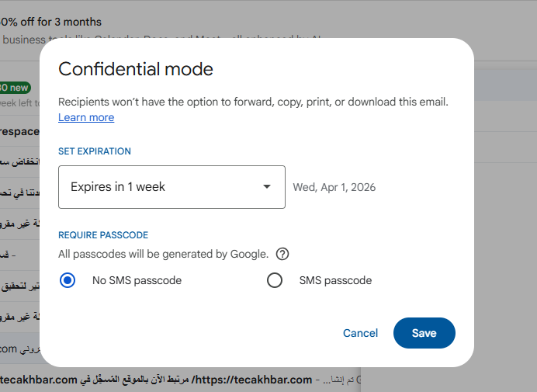Screen dimensions: 537x392
Task: Click the "All passcodes will be generated" text
Action: tap(163, 254)
